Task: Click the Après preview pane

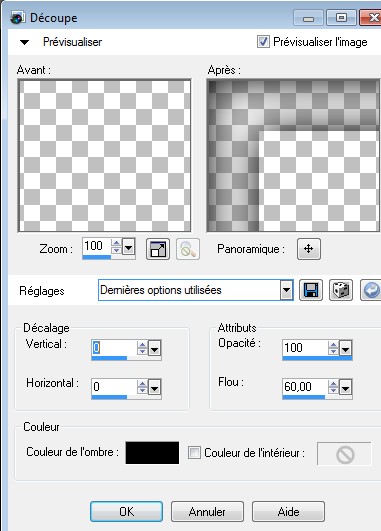Action: tap(293, 156)
